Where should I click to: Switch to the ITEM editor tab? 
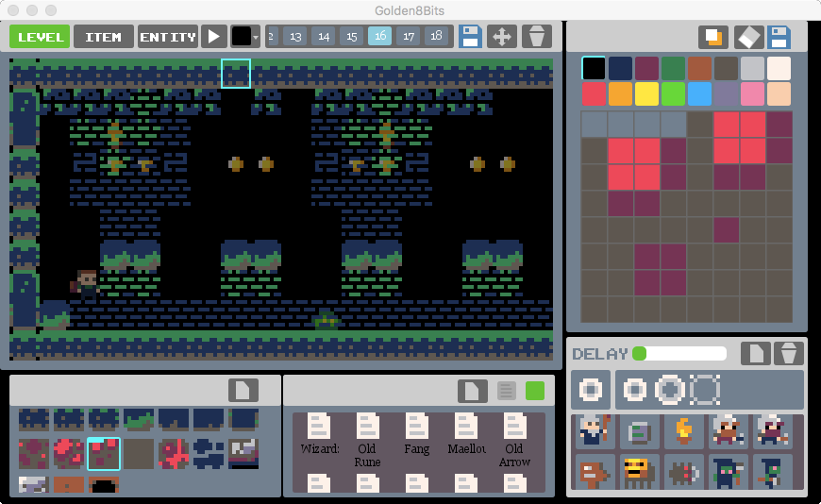(104, 37)
